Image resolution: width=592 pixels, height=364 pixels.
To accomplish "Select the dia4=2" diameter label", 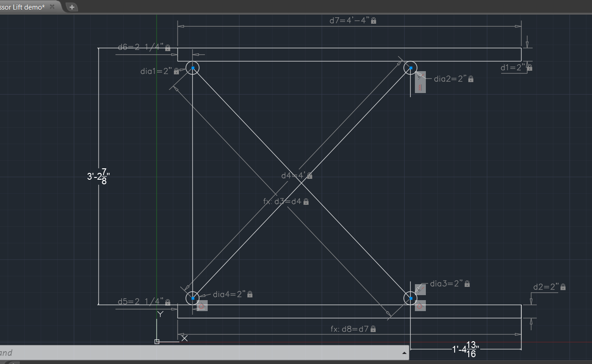I will tap(229, 294).
